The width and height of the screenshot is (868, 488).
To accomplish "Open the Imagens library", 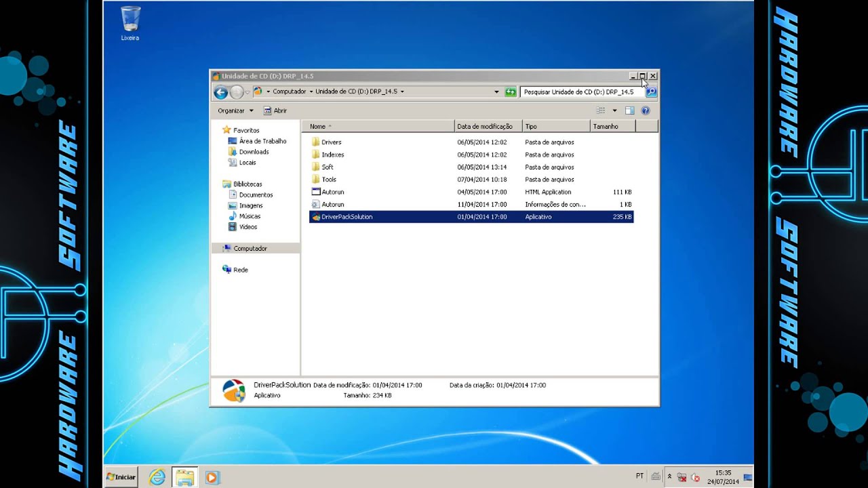I will pyautogui.click(x=250, y=205).
